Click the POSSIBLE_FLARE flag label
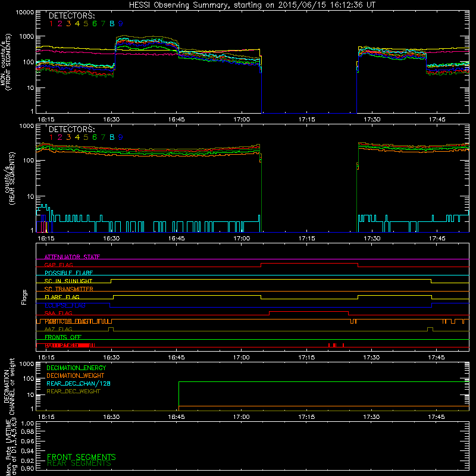Viewport: 476px width, 476px height. tap(68, 273)
